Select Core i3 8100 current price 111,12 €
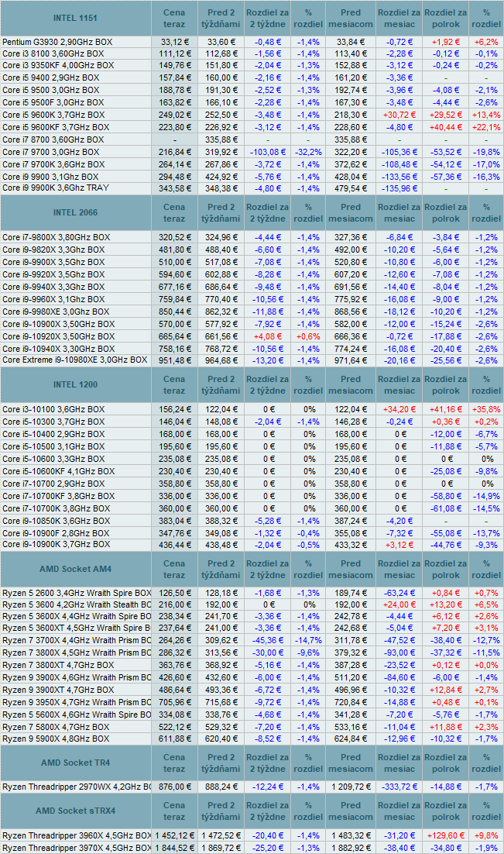504x854 pixels. pyautogui.click(x=174, y=53)
